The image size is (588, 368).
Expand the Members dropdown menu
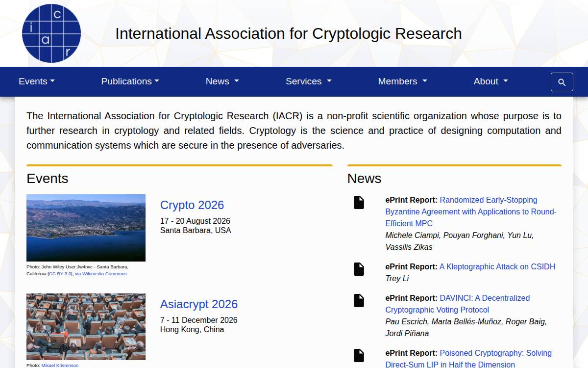tap(402, 81)
